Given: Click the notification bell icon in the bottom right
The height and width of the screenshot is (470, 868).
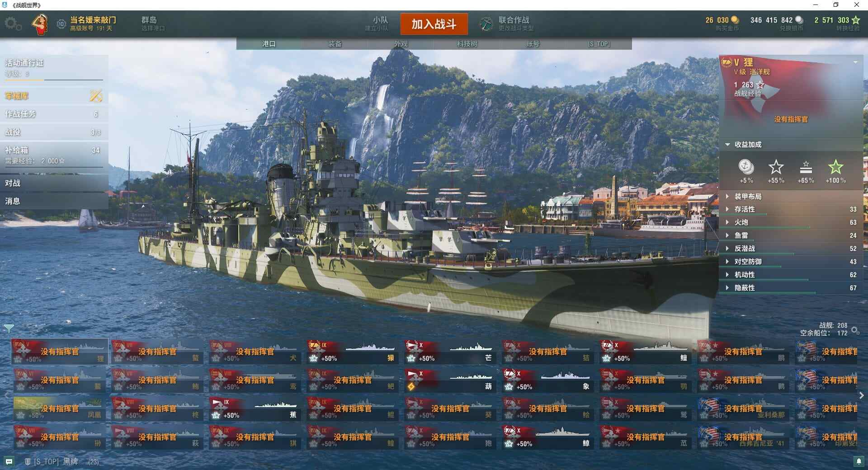Looking at the screenshot, I should coord(859,461).
